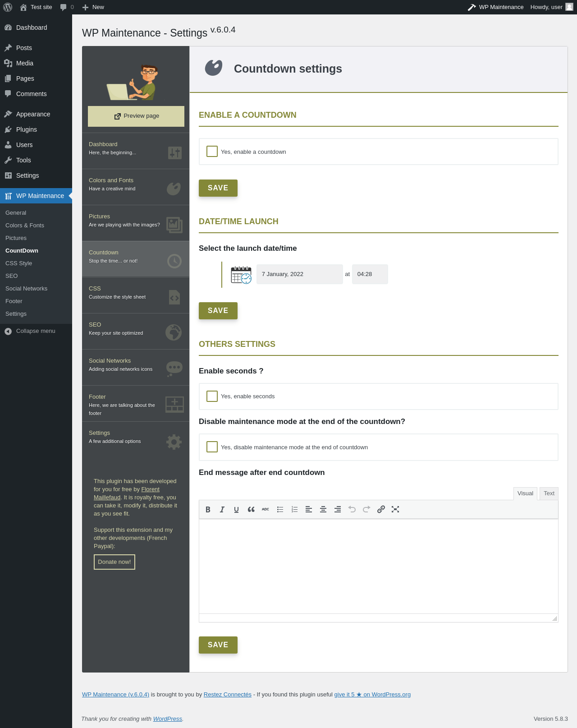Viewport: 577px width, 728px height.
Task: Enable the countdown checkbox
Action: pos(212,151)
